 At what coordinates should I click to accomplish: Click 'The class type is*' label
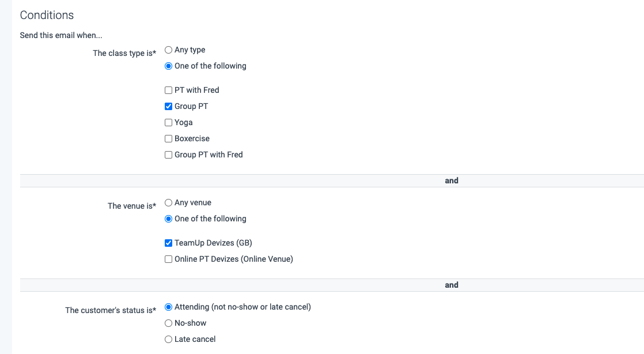point(124,53)
